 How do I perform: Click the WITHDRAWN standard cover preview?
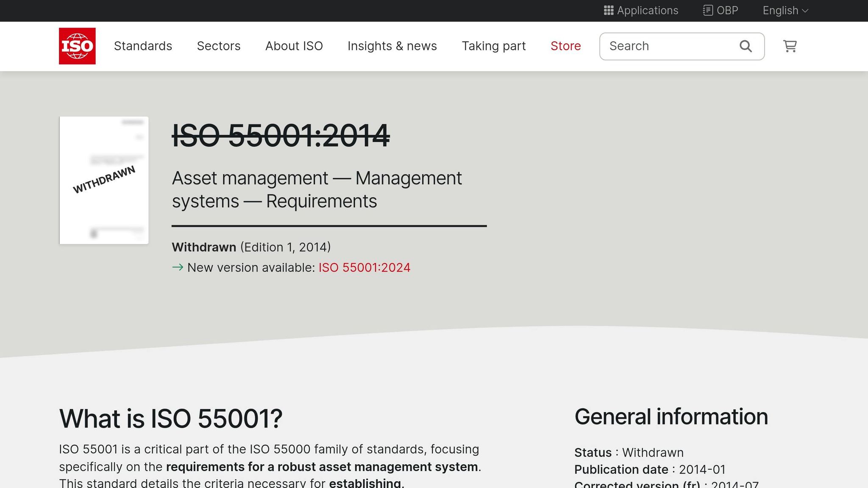click(x=104, y=180)
